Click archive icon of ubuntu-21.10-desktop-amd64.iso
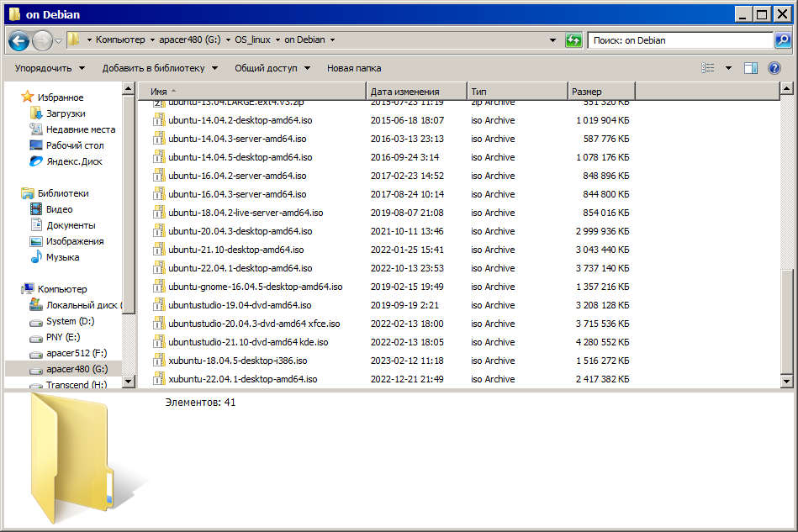 159,250
